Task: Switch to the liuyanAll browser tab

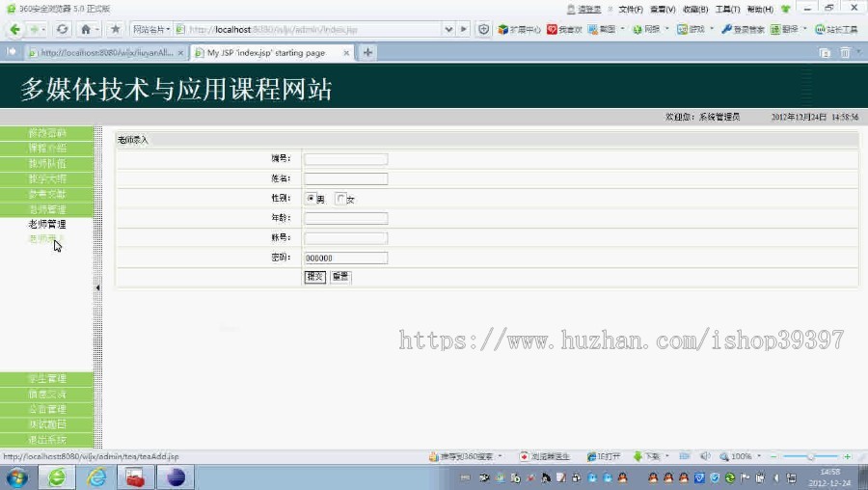Action: pyautogui.click(x=106, y=53)
